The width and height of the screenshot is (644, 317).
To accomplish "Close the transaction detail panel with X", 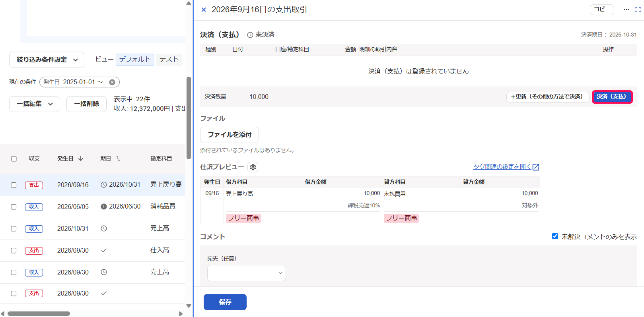I will point(204,10).
